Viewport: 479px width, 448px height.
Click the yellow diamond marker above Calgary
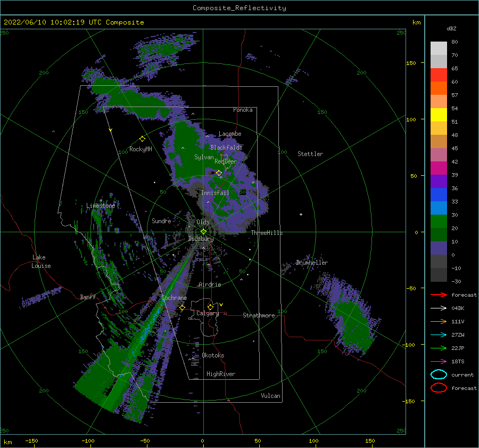pyautogui.click(x=210, y=307)
